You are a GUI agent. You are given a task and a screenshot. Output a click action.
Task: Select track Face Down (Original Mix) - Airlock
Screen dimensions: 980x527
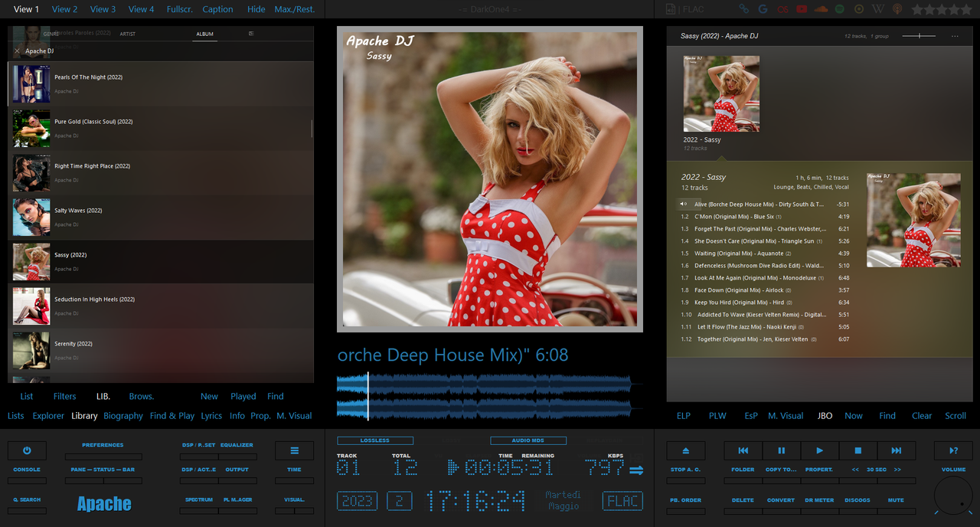pyautogui.click(x=766, y=290)
